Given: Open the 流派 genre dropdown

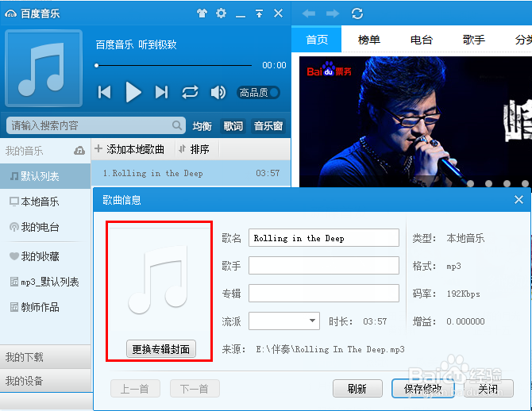Looking at the screenshot, I should pyautogui.click(x=284, y=321).
